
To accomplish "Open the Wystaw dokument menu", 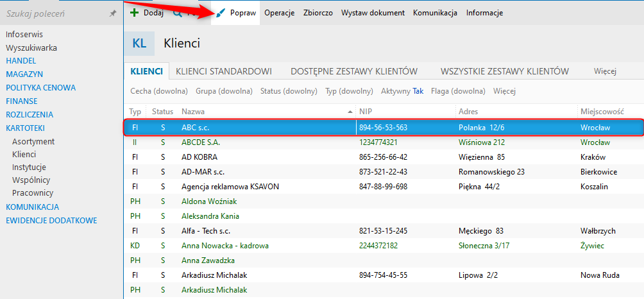I will tap(373, 13).
